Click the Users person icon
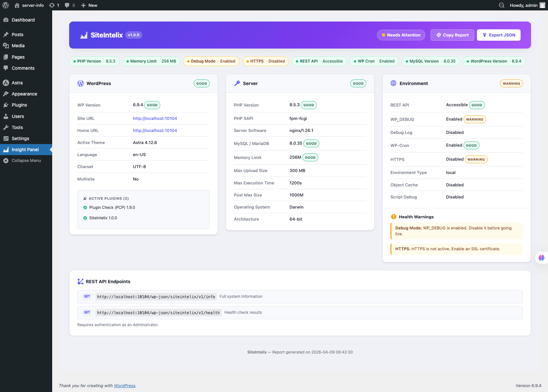 coord(6,116)
